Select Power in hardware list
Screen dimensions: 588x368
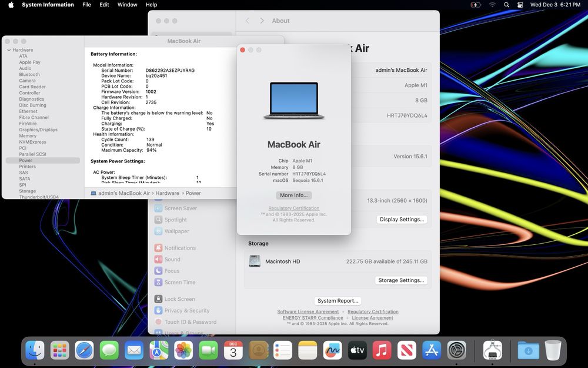click(43, 160)
